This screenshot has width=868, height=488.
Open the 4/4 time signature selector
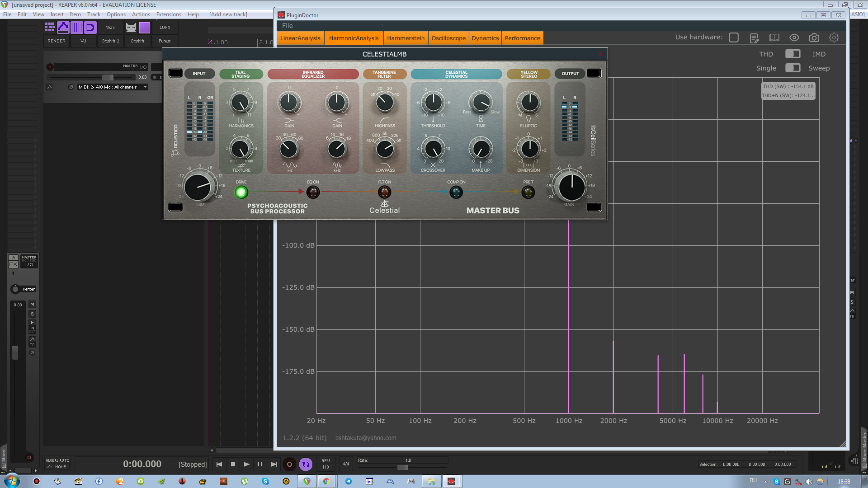click(x=346, y=464)
